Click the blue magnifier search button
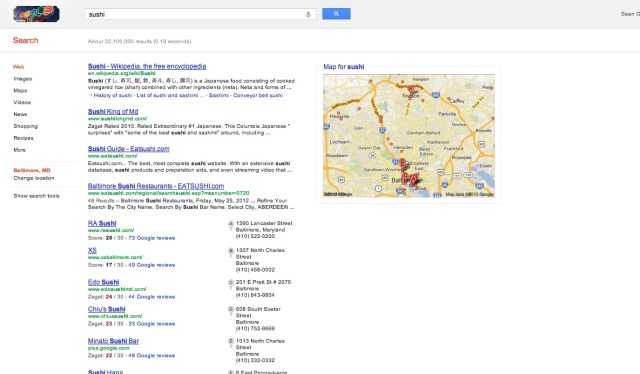640x374 pixels. click(336, 14)
